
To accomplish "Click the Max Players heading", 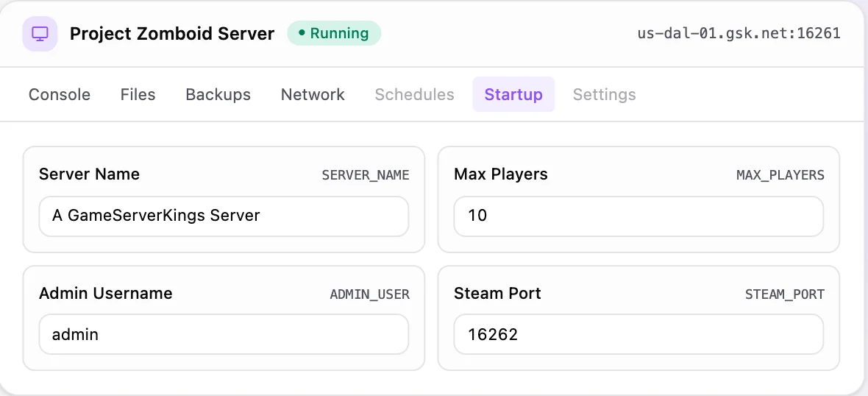I will pos(501,174).
